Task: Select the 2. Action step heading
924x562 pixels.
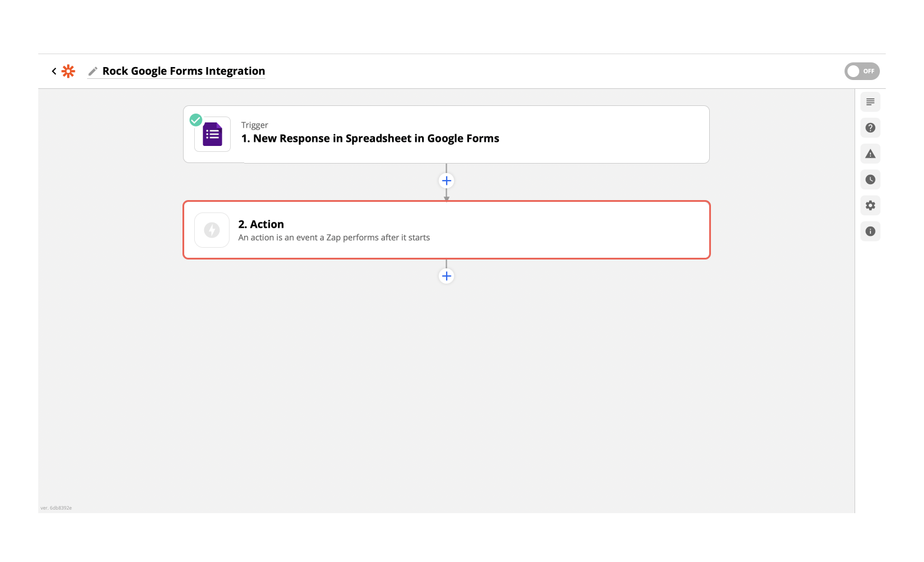Action: pos(261,224)
